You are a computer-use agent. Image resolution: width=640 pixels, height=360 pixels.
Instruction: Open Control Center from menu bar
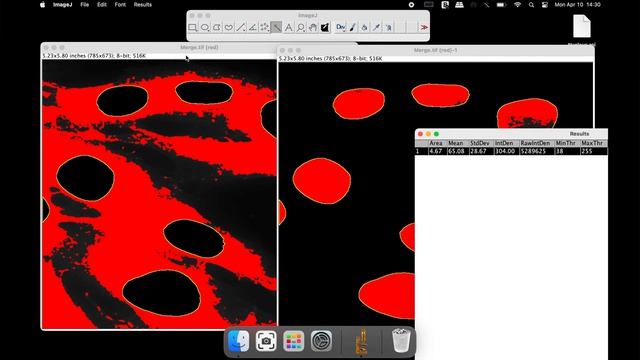pos(544,5)
